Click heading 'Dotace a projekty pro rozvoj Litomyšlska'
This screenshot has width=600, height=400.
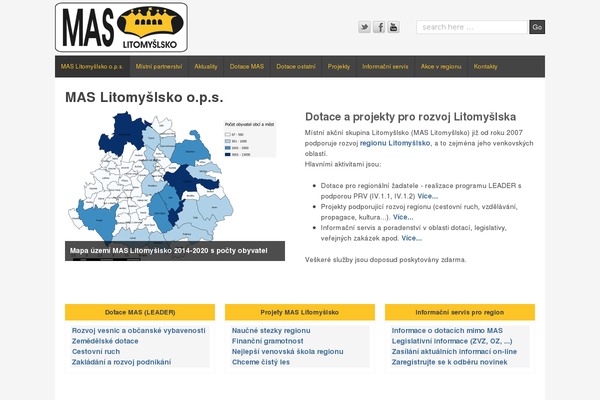point(410,117)
